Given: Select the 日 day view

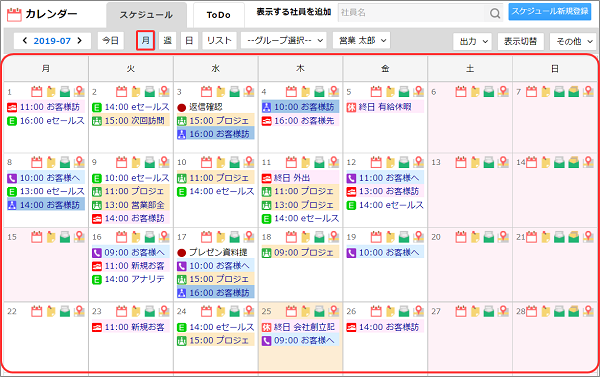Looking at the screenshot, I should click(x=189, y=40).
